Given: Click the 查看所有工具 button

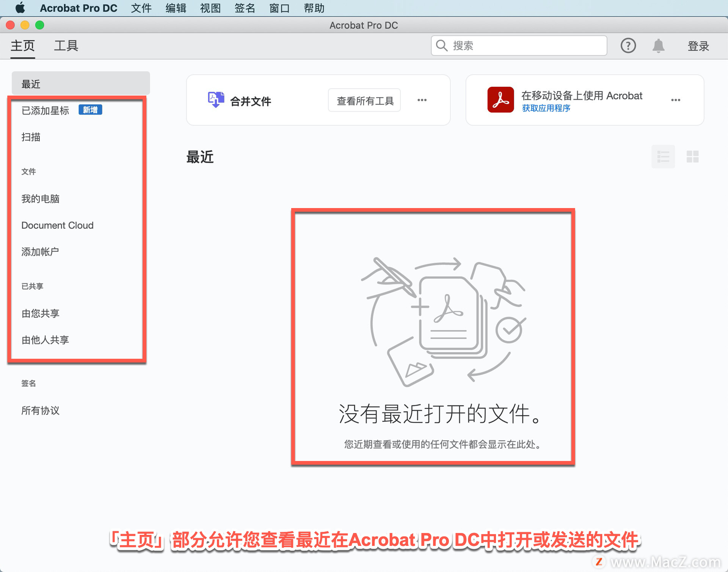Looking at the screenshot, I should coord(365,100).
